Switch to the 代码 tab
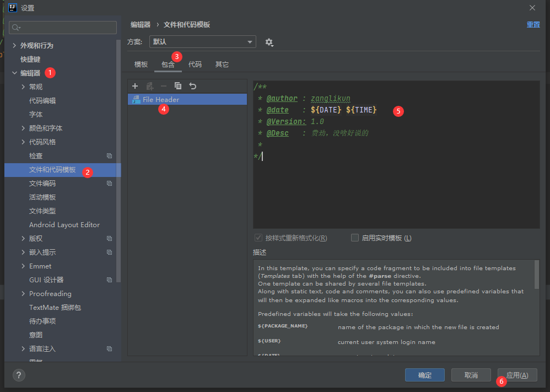The height and width of the screenshot is (392, 550). [x=195, y=65]
